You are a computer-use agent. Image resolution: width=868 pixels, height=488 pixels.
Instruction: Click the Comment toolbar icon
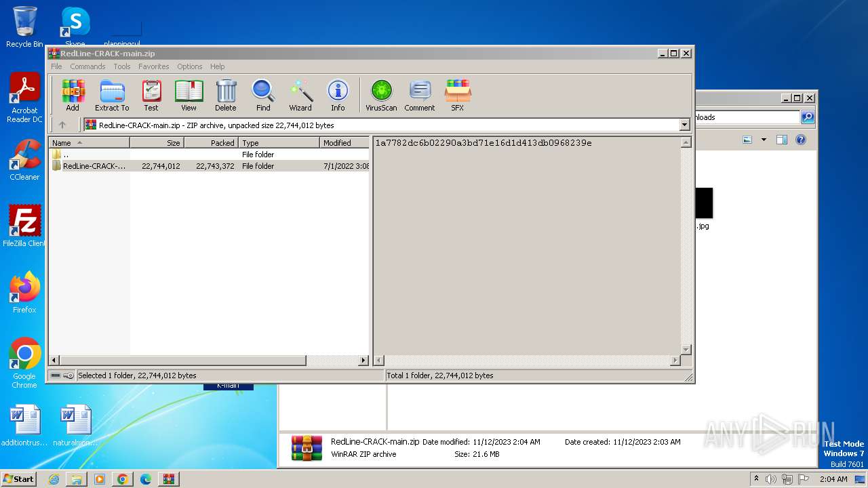[420, 96]
